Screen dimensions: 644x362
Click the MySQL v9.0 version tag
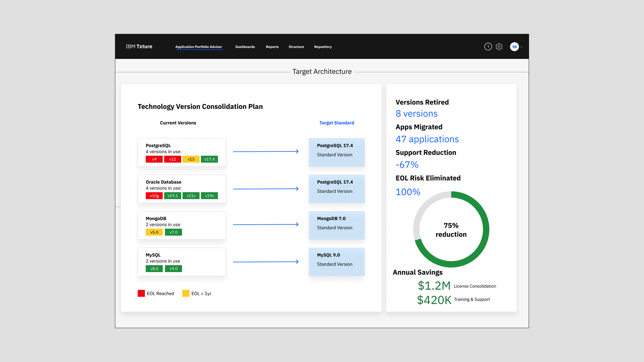pyautogui.click(x=174, y=269)
